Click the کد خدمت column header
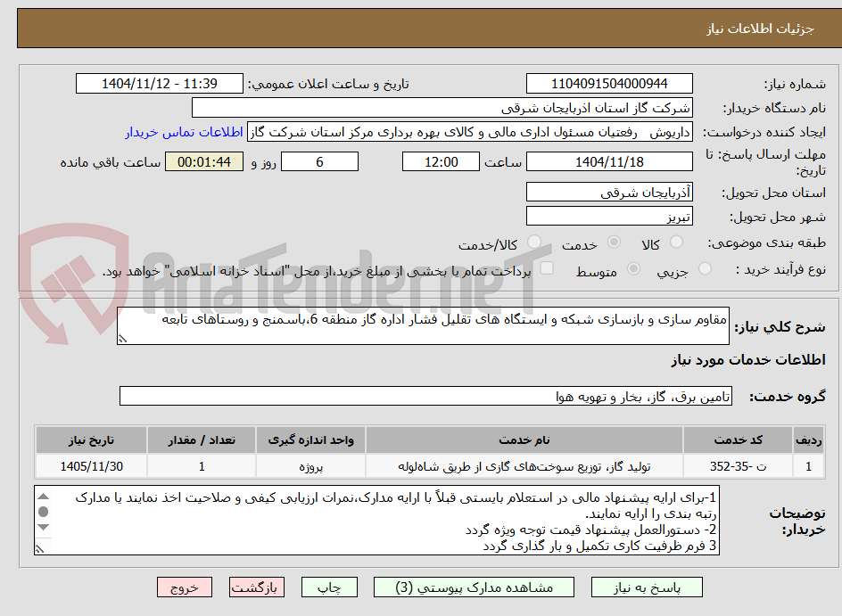 tap(739, 440)
